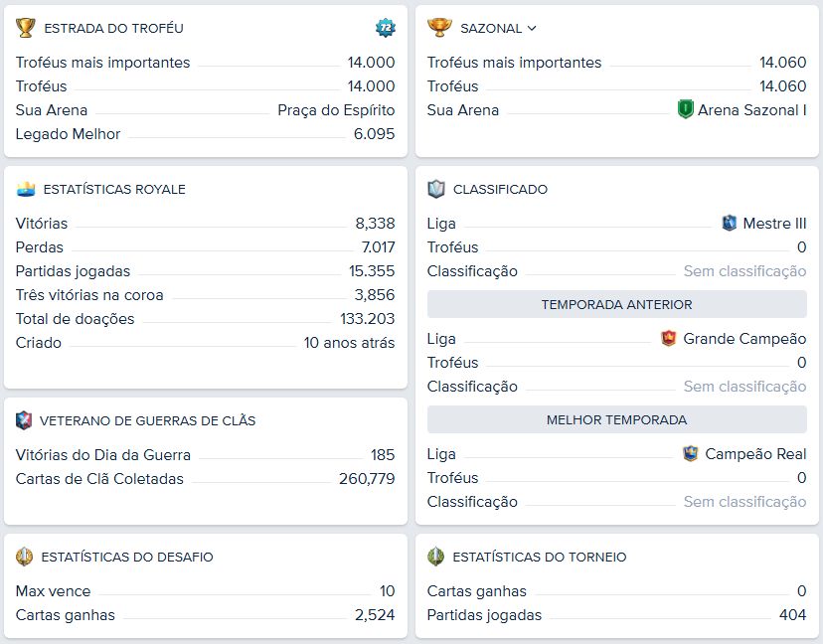Click the Estrada do Troféu heading

tap(114, 29)
